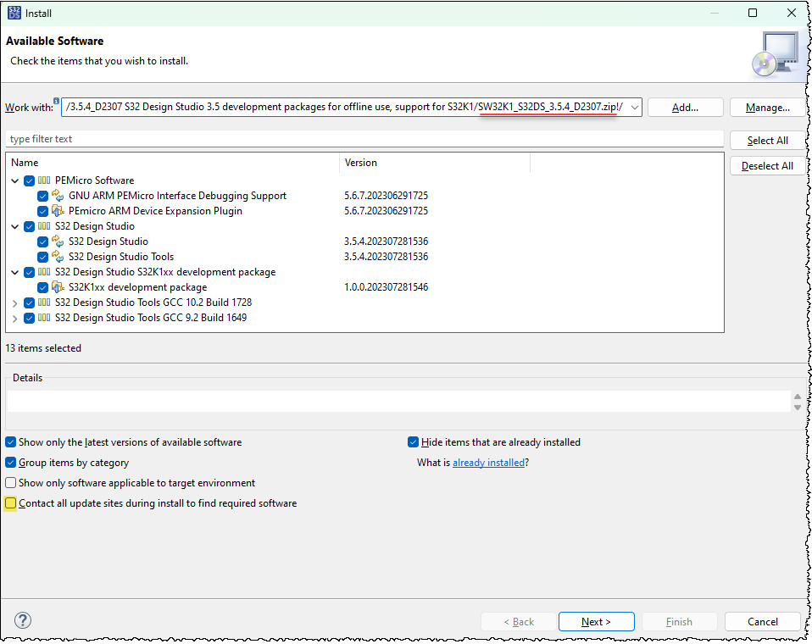Select version 1.0.0.202307281546 cell
This screenshot has width=812, height=644.
(x=387, y=287)
